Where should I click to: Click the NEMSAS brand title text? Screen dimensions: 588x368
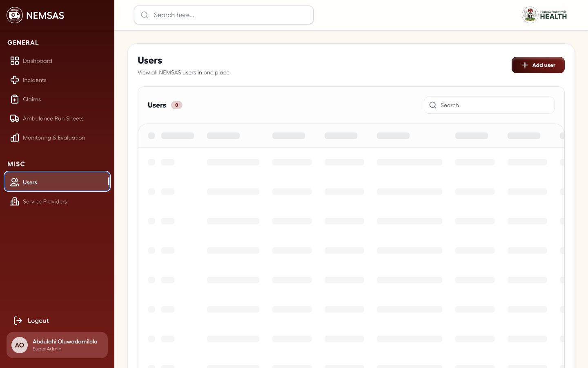[x=45, y=16]
